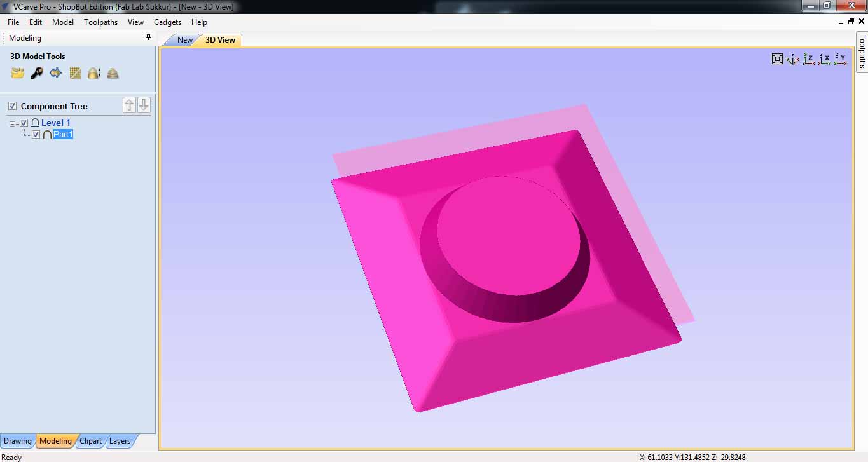Click the stacked layered dome model tool
868x462 pixels.
113,73
